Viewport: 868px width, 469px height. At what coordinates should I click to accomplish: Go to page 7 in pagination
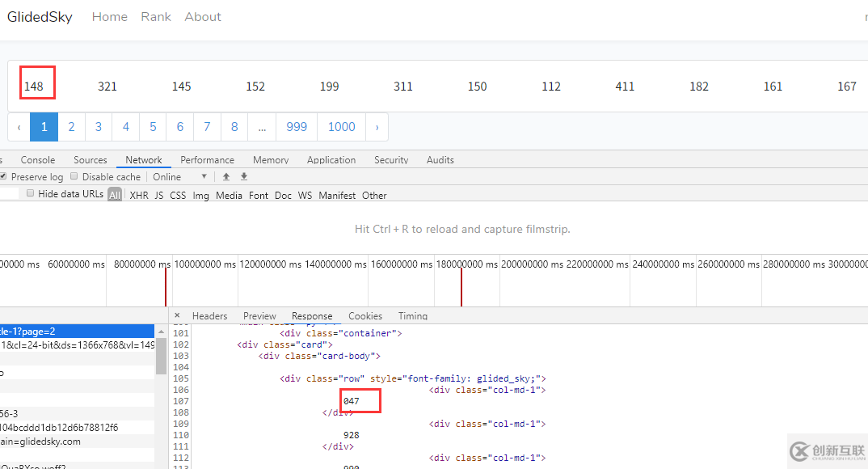[x=207, y=127]
